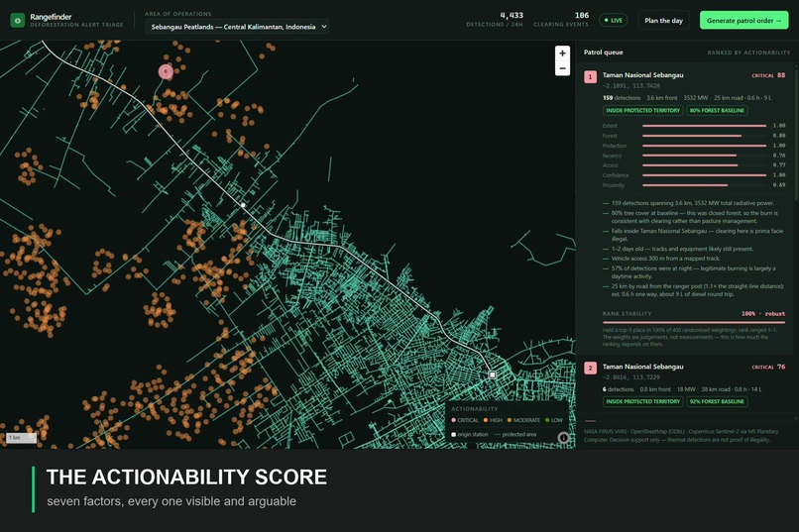Click INSIDE PROTECTED TERRITORY tag on alert 1

click(x=643, y=111)
